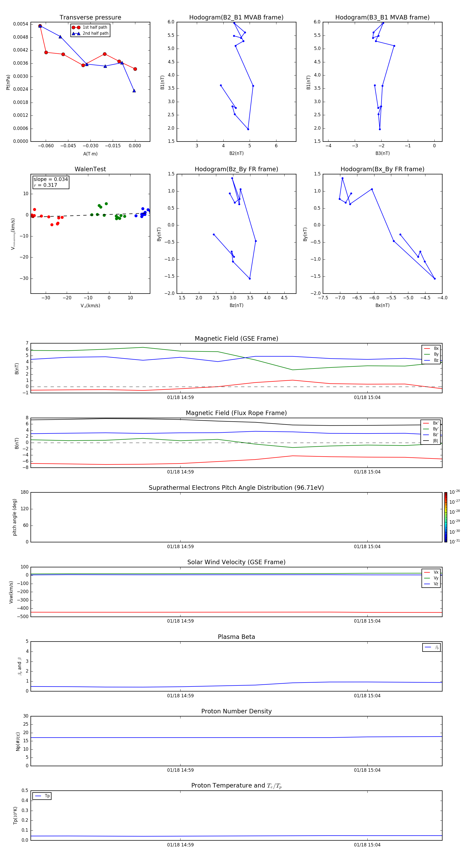Click the beta_p legend in Plasma Beta plot

pos(431,647)
